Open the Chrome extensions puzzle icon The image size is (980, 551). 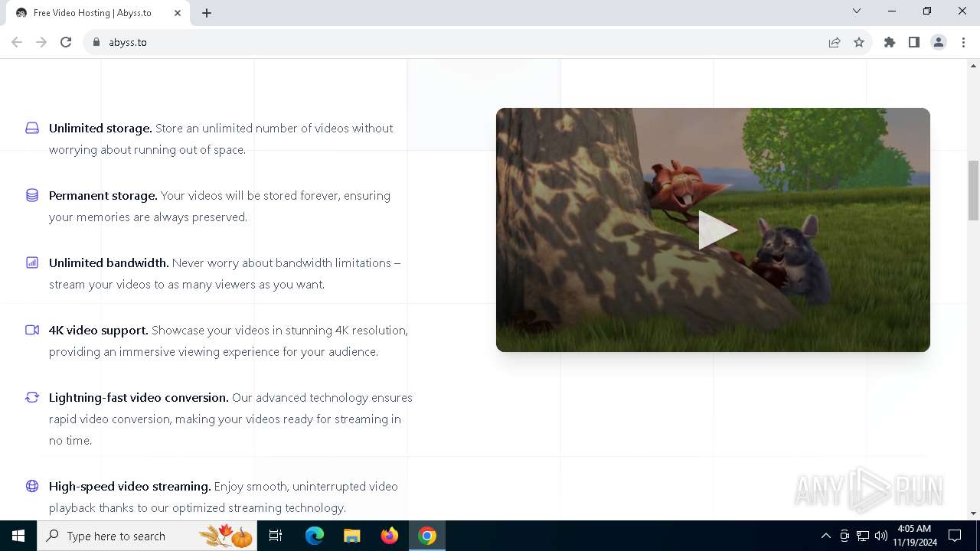click(x=890, y=42)
